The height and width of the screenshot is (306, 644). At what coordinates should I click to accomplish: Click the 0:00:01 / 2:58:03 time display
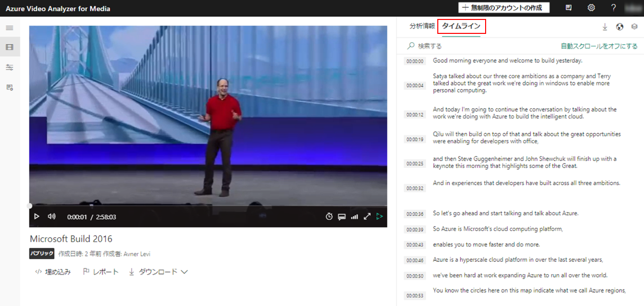tap(92, 217)
